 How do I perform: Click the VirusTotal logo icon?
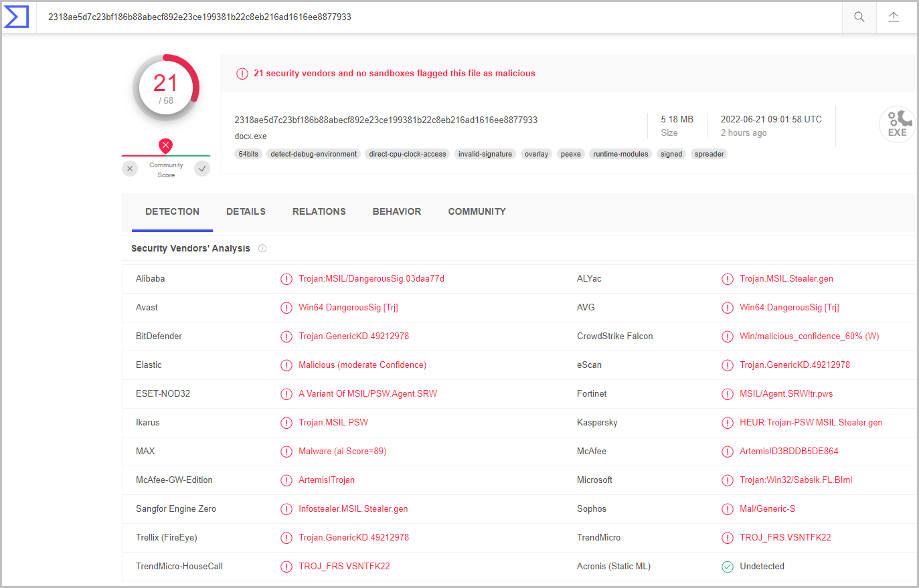coord(16,17)
